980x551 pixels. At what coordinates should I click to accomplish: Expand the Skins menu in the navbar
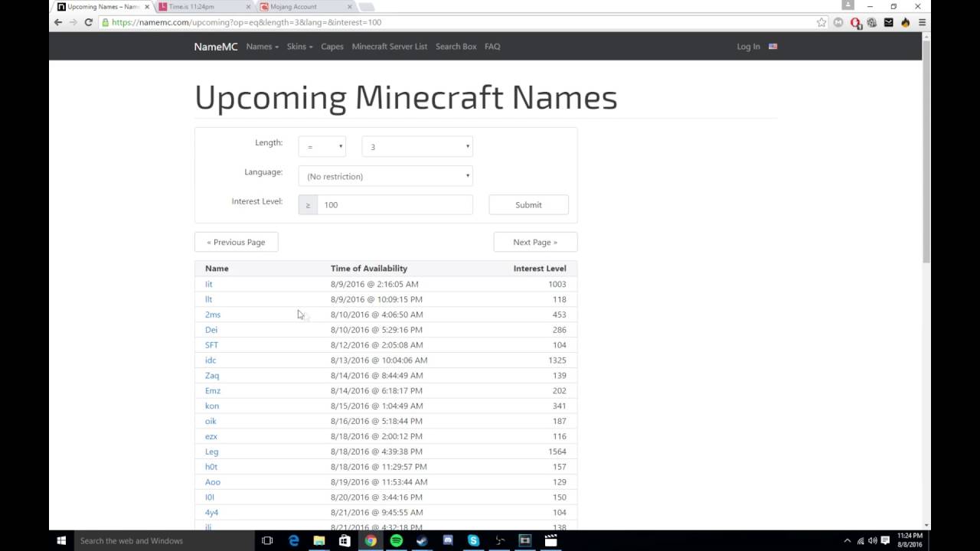click(299, 47)
